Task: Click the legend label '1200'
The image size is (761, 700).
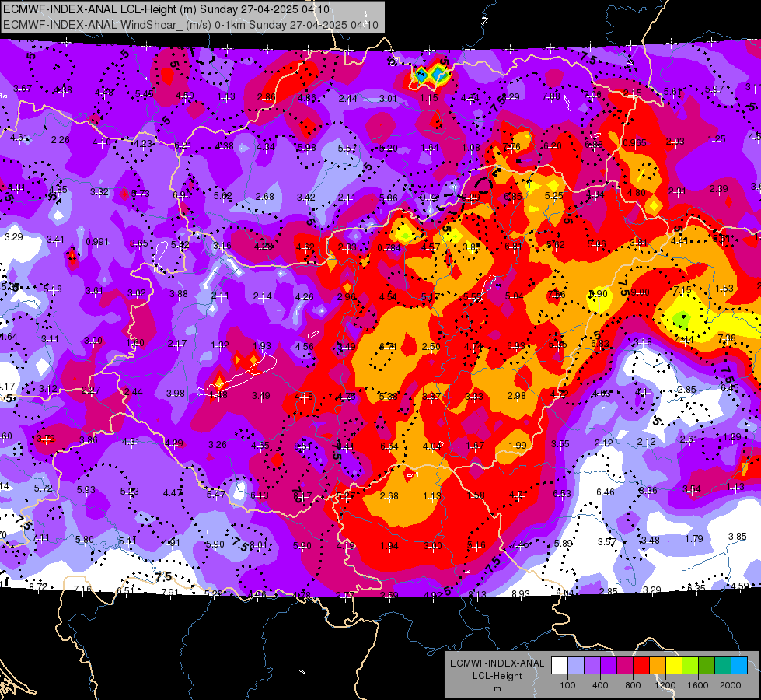Action: coord(665,685)
